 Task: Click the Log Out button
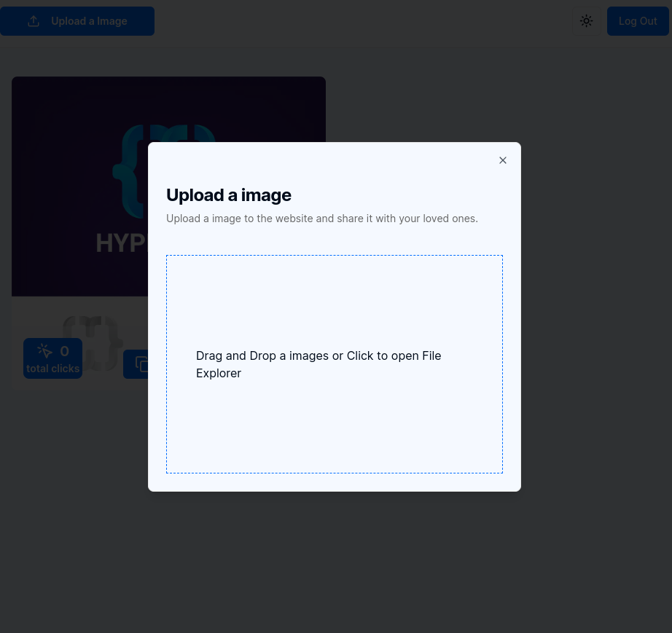click(638, 21)
